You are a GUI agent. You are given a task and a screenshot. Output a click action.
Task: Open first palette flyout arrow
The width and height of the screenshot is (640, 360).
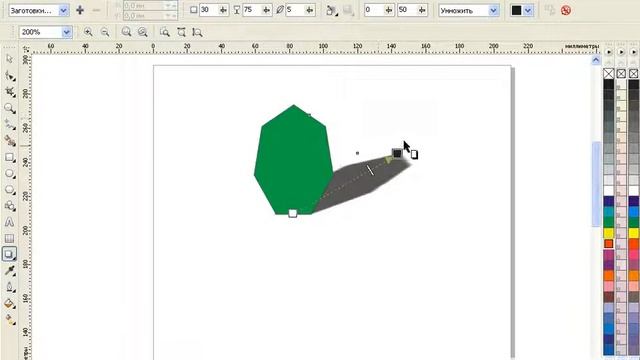coord(609,52)
